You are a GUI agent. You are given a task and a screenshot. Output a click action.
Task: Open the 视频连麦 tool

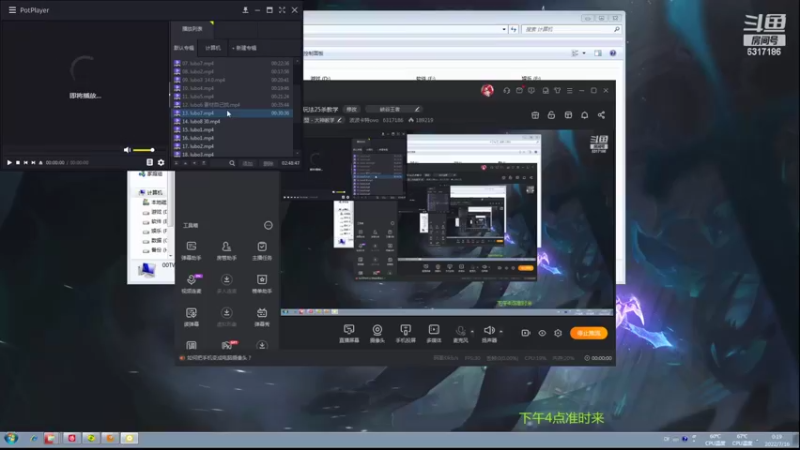191,284
